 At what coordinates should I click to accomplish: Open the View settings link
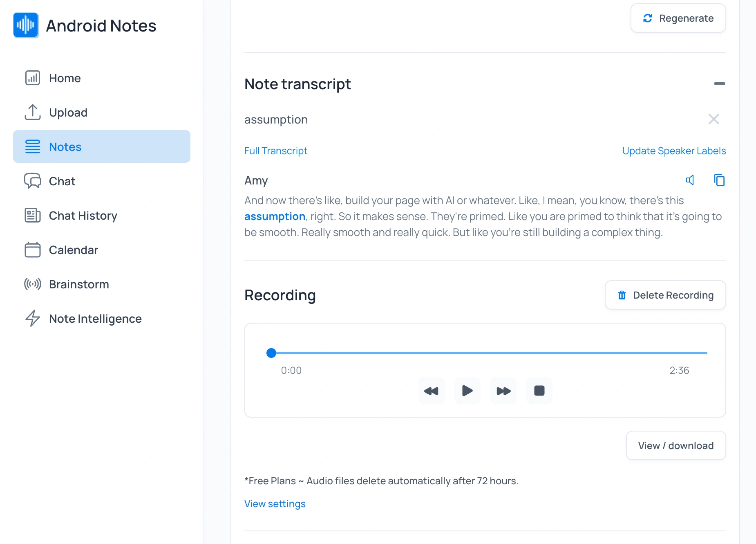pyautogui.click(x=275, y=504)
